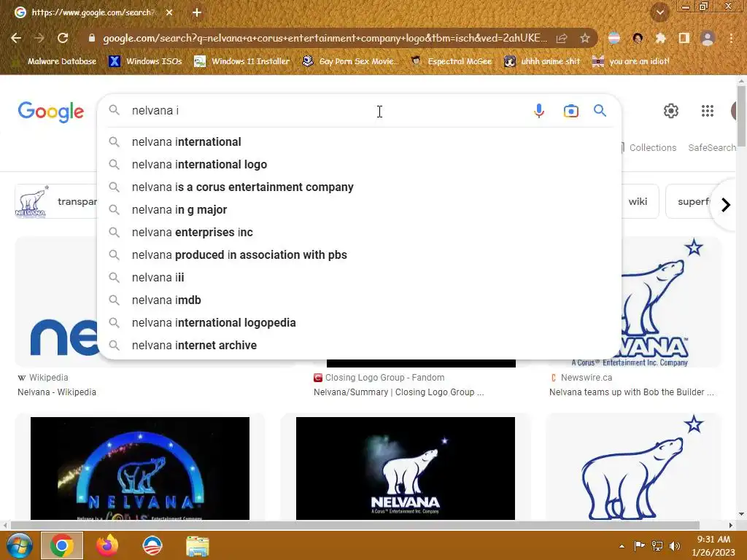The width and height of the screenshot is (747, 560).
Task: Click the tab search dropdown arrow
Action: [660, 12]
